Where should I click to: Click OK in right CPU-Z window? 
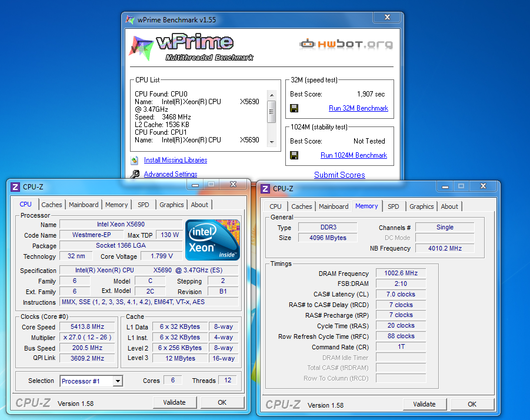tap(472, 404)
